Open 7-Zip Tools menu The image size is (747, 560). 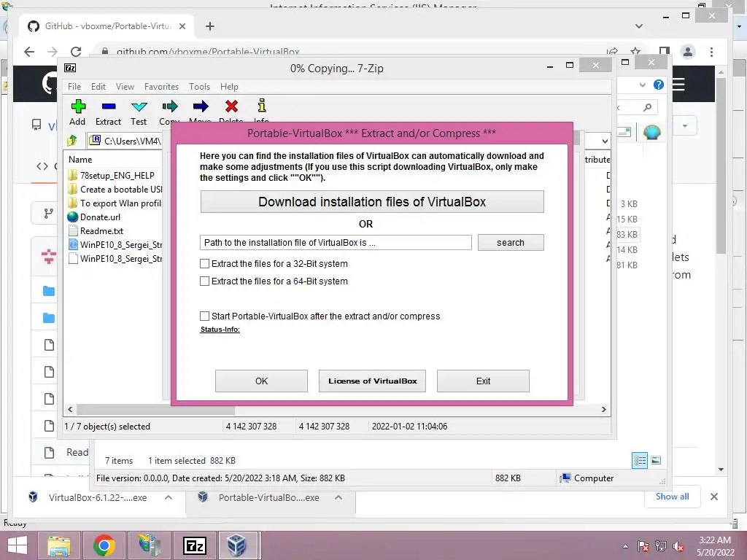pos(200,87)
